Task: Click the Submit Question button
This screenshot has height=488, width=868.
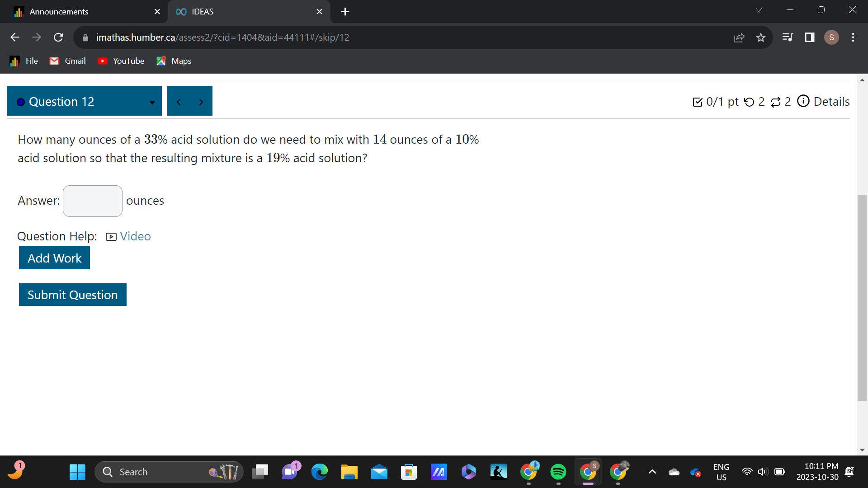Action: click(x=73, y=295)
